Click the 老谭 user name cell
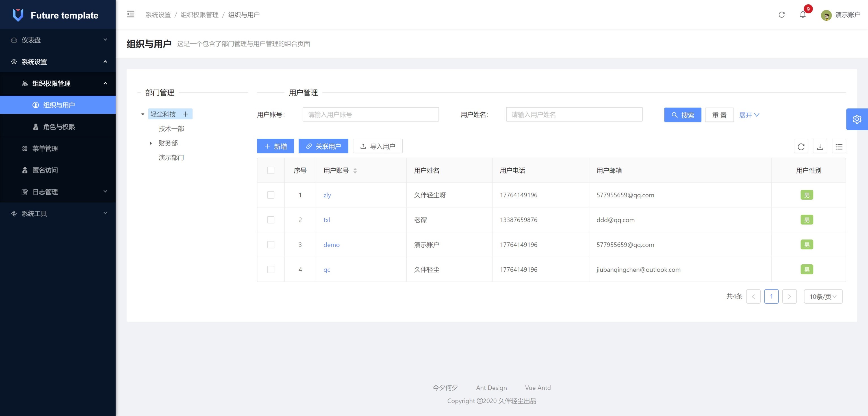 420,220
